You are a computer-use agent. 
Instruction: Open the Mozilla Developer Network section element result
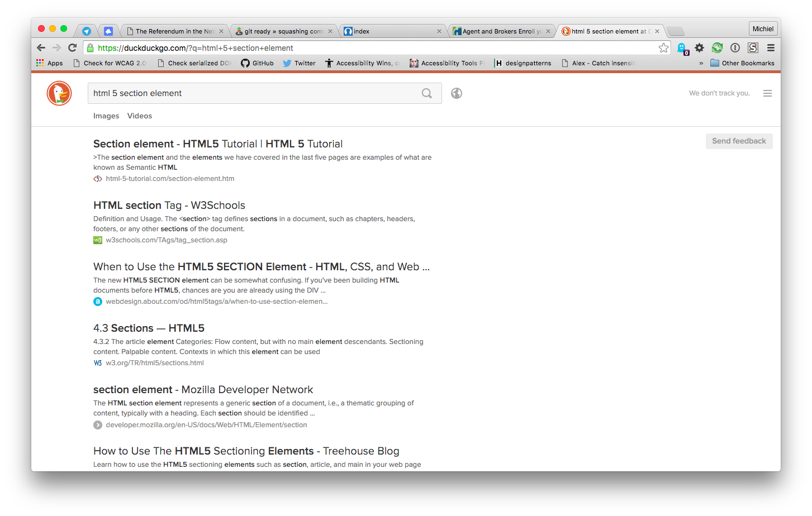203,390
